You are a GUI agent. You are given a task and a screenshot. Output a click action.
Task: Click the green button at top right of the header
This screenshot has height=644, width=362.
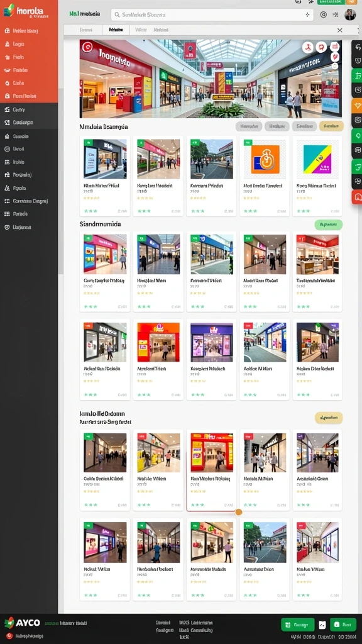(x=331, y=2)
